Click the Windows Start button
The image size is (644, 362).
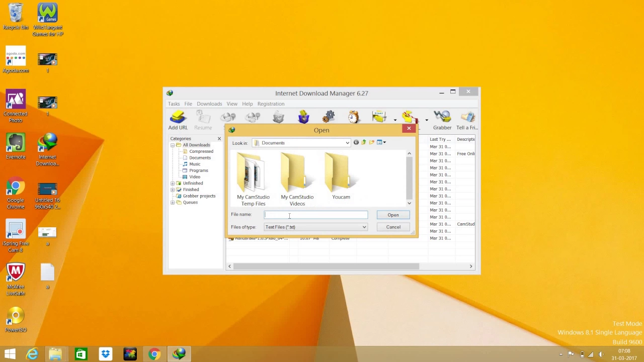10,354
